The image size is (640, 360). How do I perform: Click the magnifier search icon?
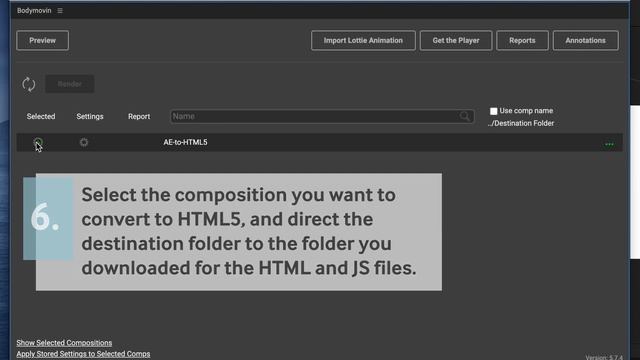(x=464, y=116)
